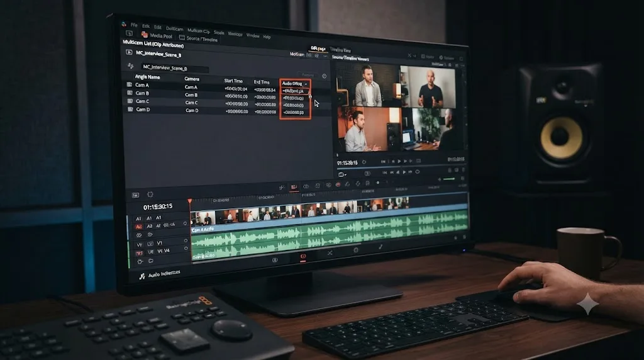Click the app logo in the menu bar

124,25
